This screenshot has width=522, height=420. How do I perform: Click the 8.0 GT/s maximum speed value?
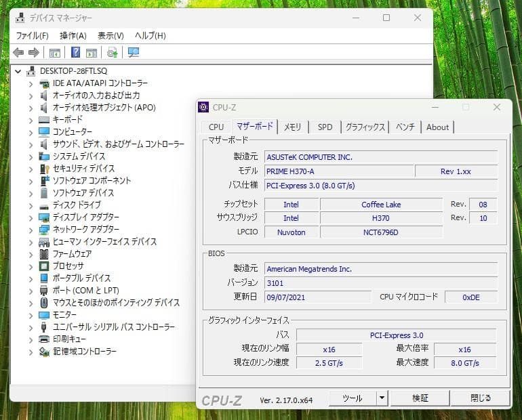click(465, 363)
